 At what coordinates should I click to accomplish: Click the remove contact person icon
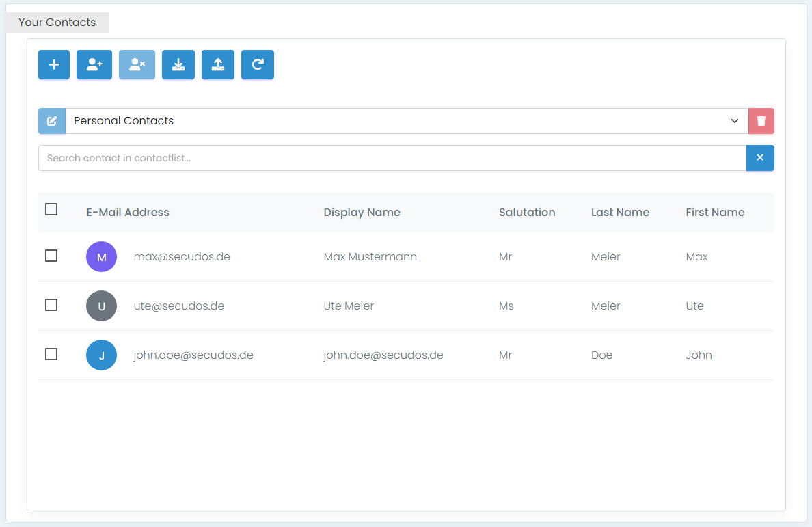[137, 65]
